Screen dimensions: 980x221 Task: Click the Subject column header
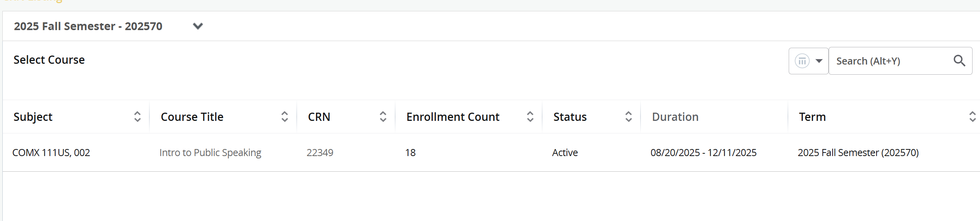click(33, 117)
